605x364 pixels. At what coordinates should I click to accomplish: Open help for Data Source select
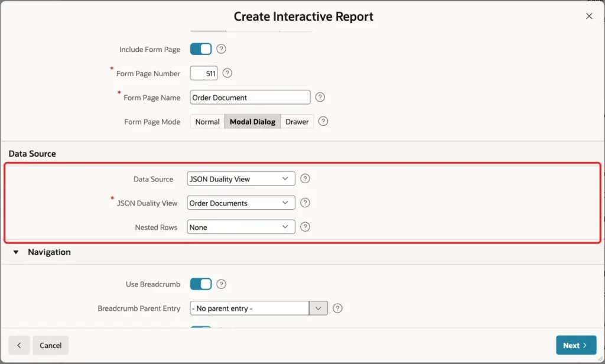(x=305, y=178)
